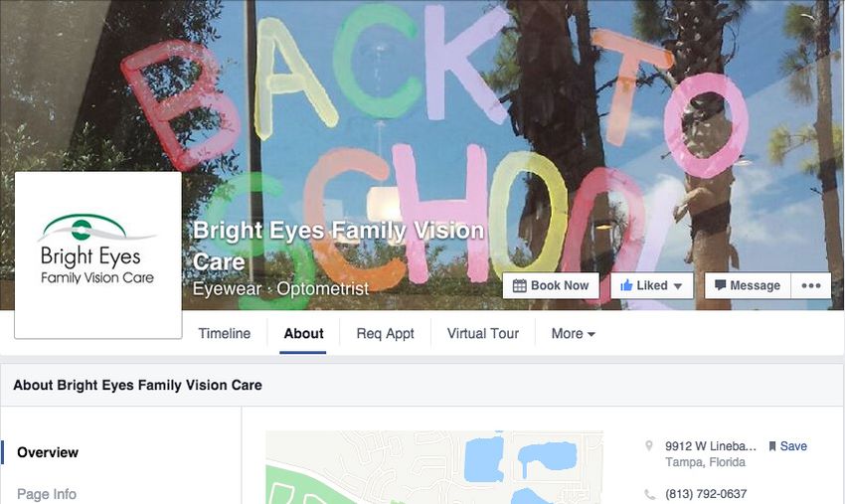
Task: Click the Message button
Action: (748, 285)
